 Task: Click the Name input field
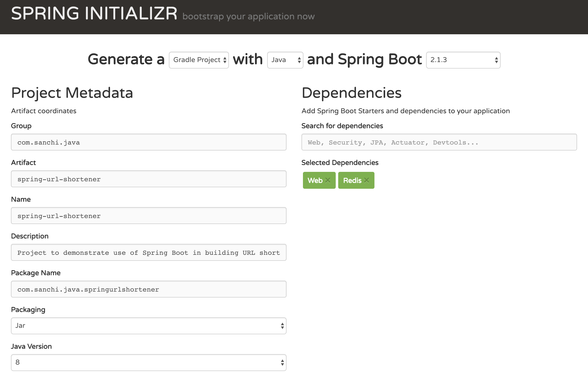point(148,216)
